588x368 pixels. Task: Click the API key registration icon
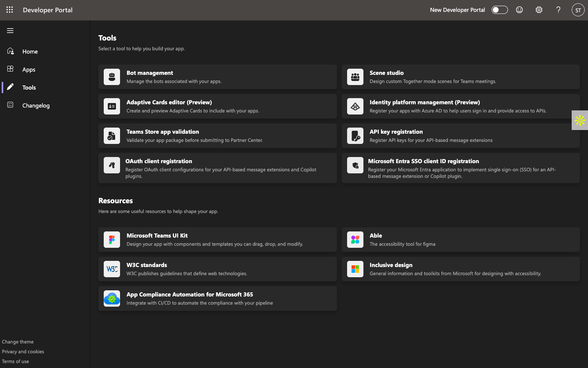tap(355, 136)
